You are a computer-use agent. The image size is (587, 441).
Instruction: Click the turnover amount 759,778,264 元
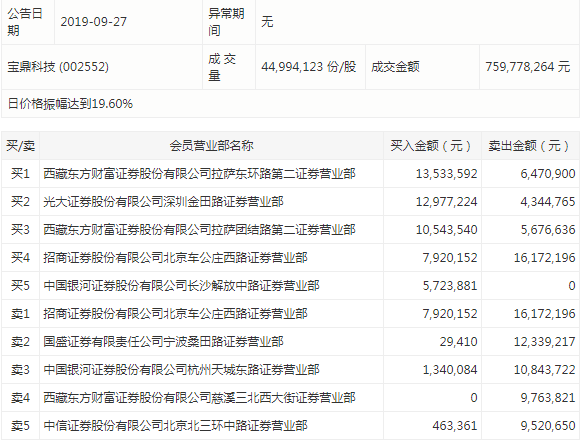point(528,67)
